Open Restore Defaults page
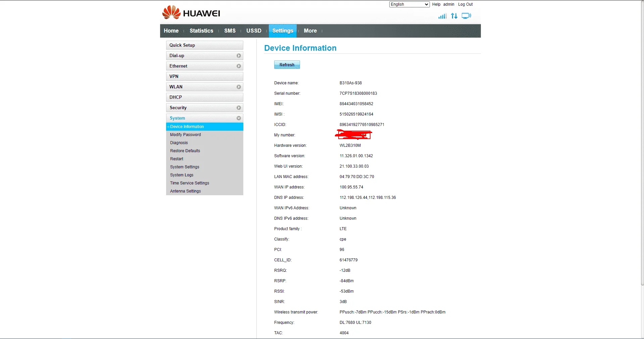This screenshot has width=644, height=339. pos(185,151)
